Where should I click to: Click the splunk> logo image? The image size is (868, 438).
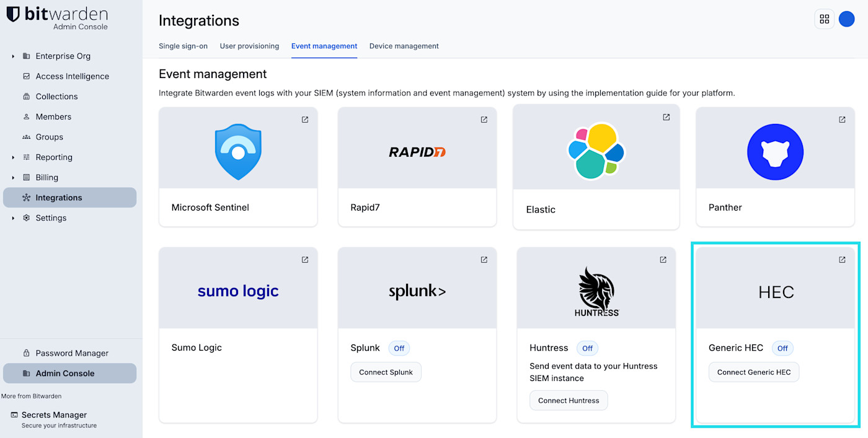pos(417,292)
